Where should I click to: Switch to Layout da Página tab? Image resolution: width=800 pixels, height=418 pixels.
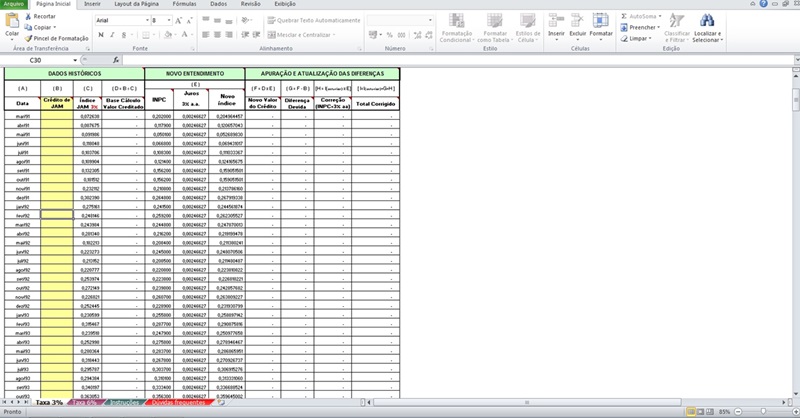click(x=136, y=4)
